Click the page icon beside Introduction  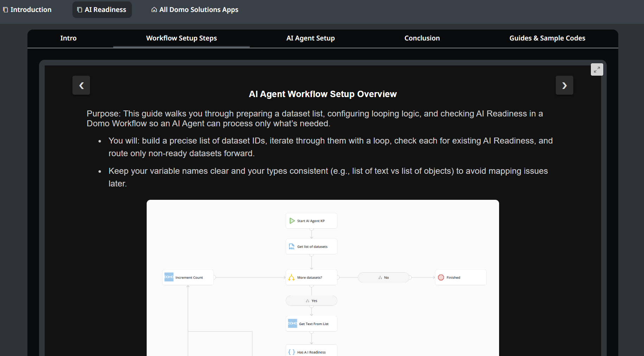coord(5,9)
